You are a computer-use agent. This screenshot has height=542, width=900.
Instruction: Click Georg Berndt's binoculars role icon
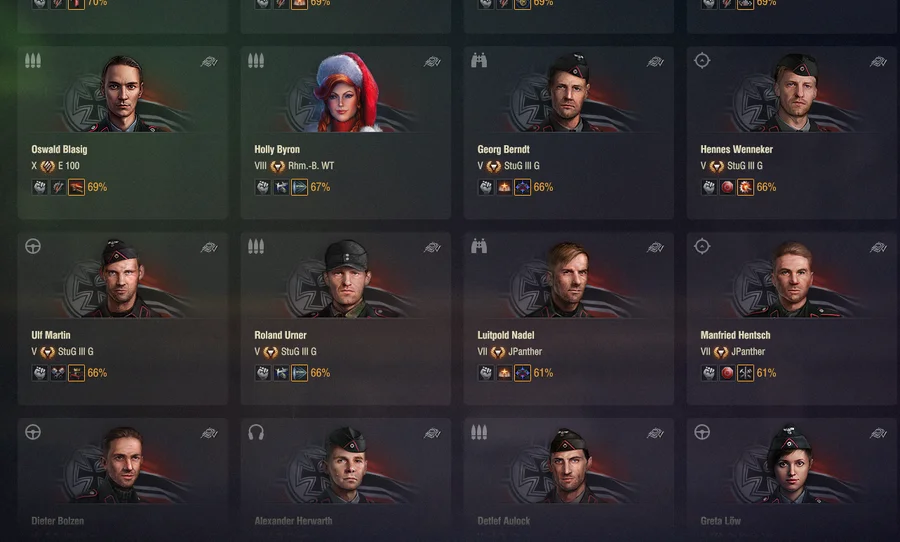pos(479,60)
